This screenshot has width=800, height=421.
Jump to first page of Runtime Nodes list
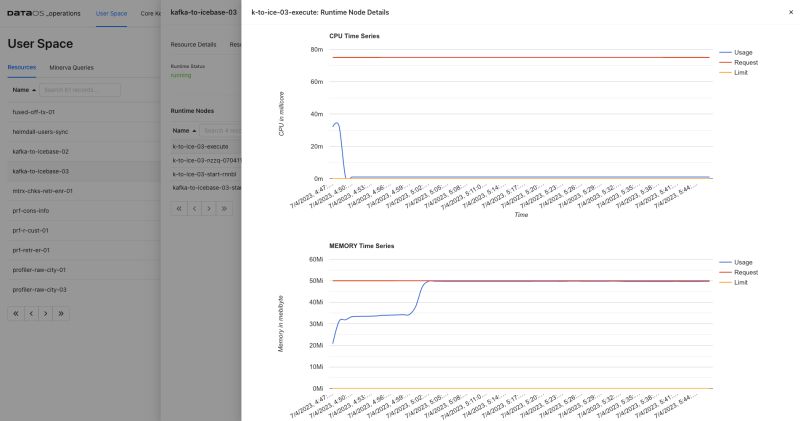[179, 208]
